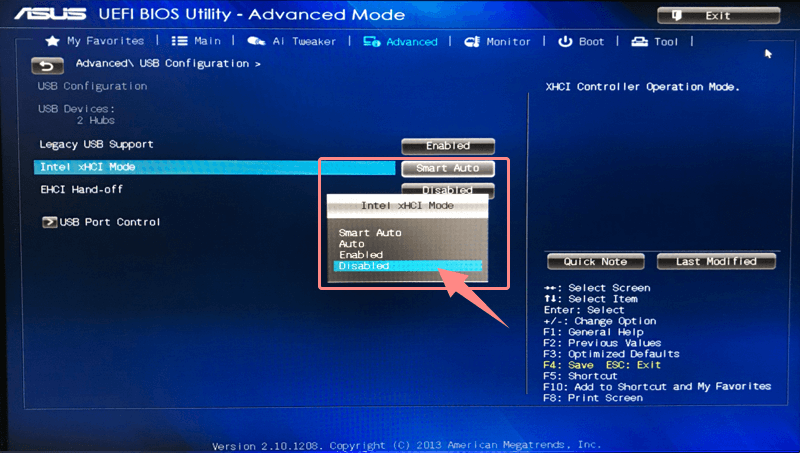
Task: Click the Tool printer icon
Action: [x=640, y=41]
